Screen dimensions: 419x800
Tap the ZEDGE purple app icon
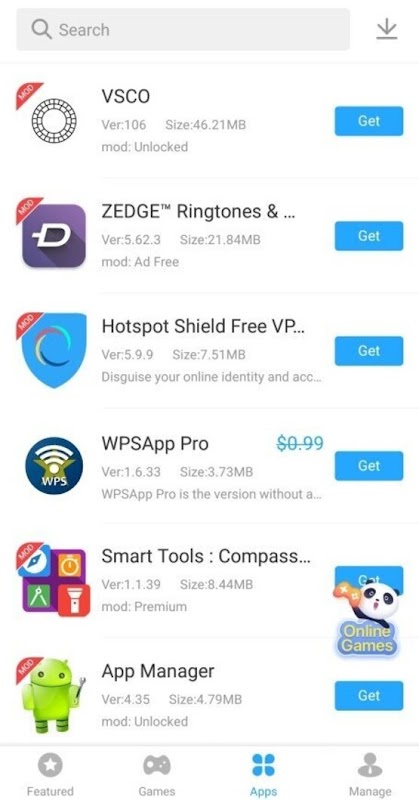click(54, 236)
